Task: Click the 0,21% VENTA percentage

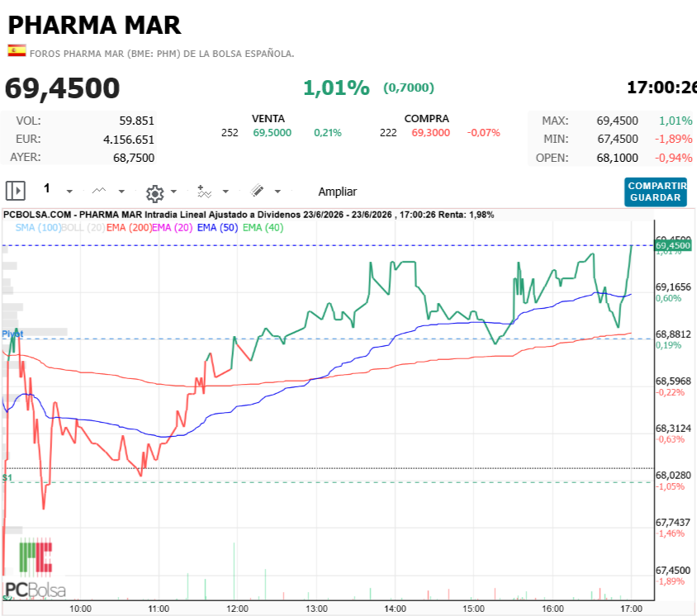Action: point(328,133)
